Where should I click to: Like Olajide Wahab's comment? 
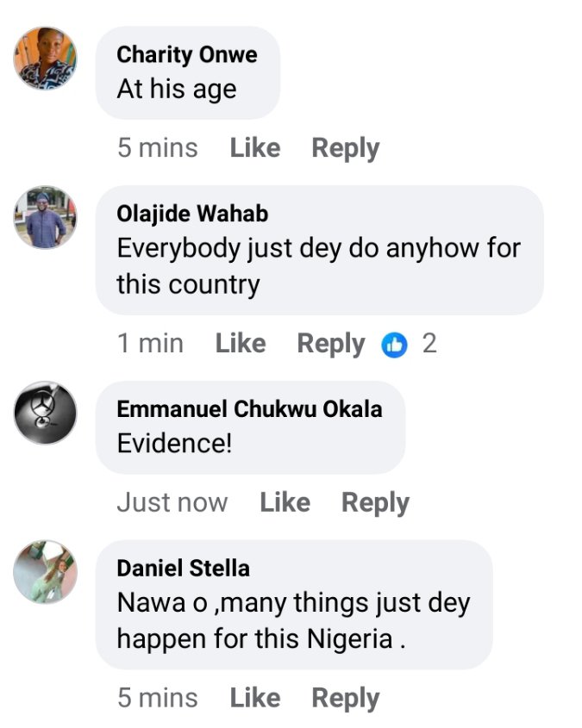pos(240,344)
